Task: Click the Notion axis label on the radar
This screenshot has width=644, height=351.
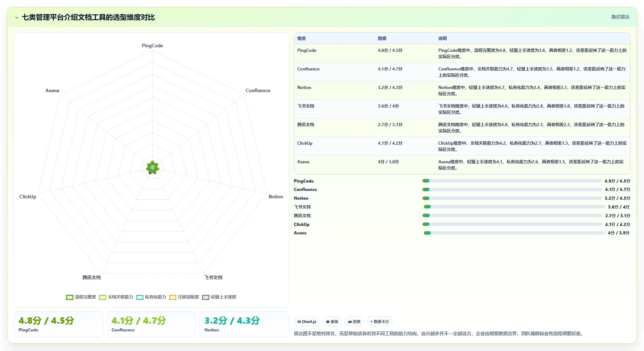Action: click(276, 197)
